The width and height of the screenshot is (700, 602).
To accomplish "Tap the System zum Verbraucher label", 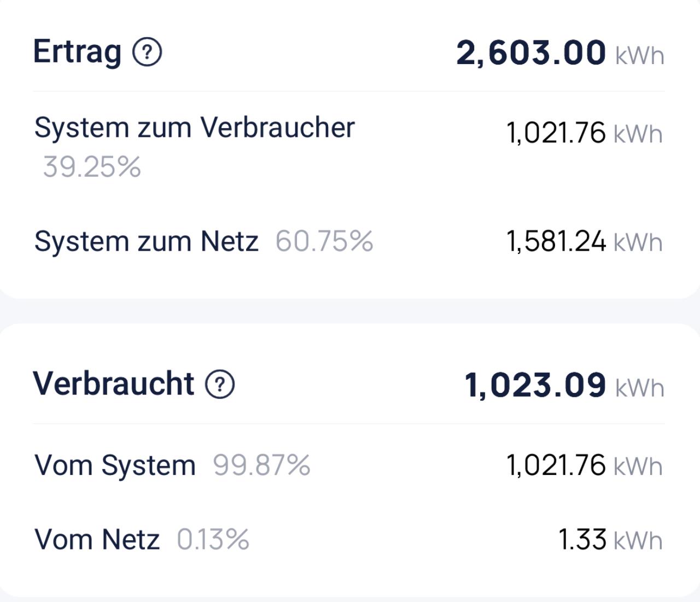I will pos(194,128).
